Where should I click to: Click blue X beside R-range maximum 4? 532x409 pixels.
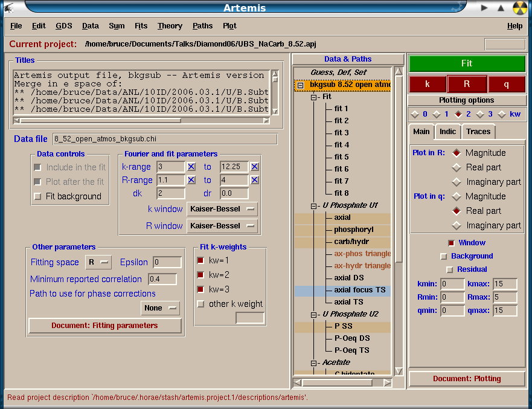click(x=254, y=180)
